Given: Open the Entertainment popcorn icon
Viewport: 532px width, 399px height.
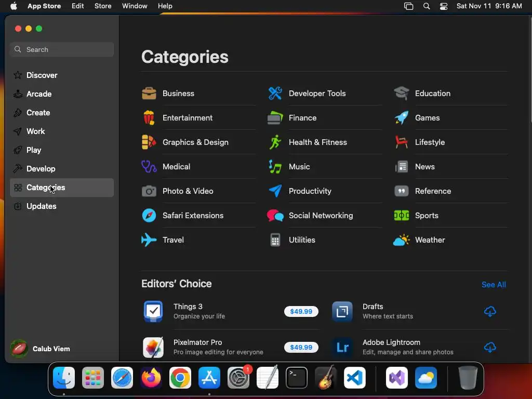Looking at the screenshot, I should [x=149, y=118].
